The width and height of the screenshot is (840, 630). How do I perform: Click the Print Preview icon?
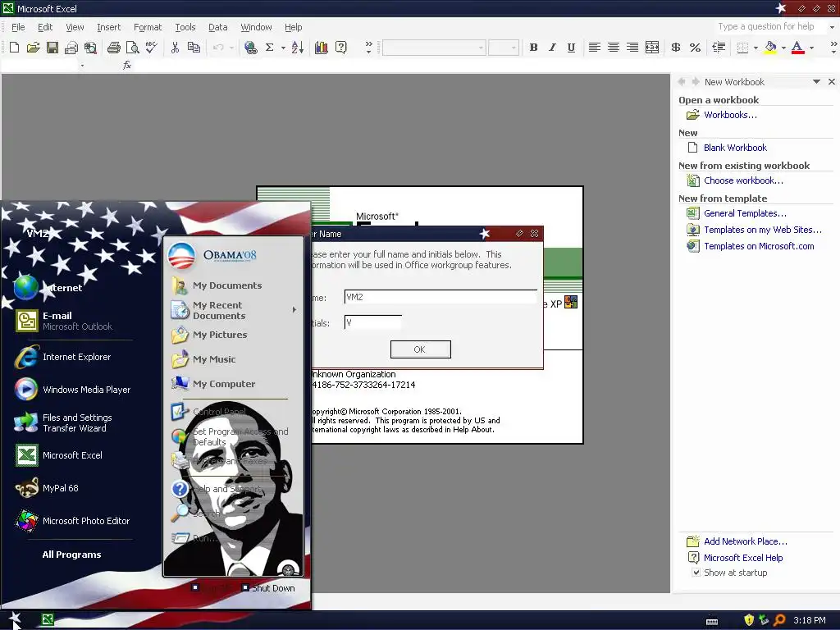(x=132, y=48)
